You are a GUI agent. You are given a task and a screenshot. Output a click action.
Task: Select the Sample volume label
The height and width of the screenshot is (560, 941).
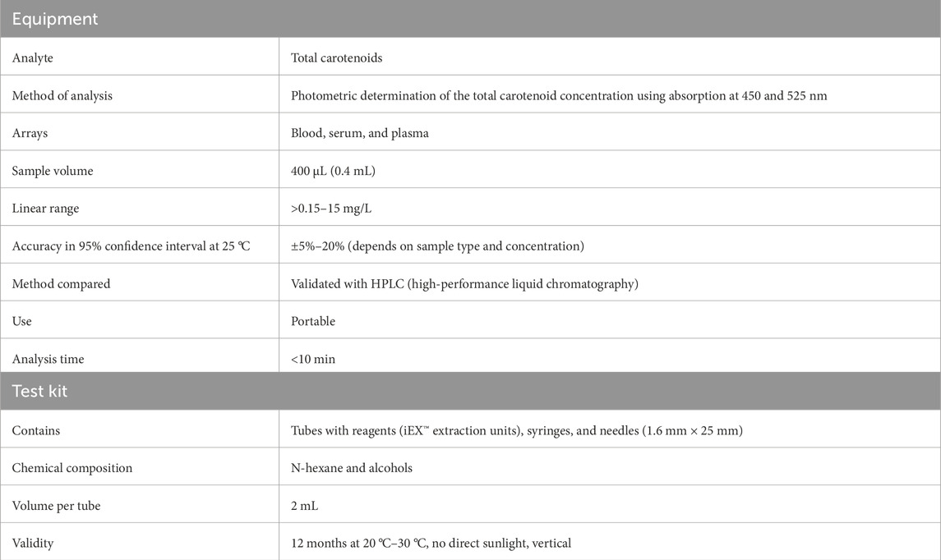(x=52, y=171)
